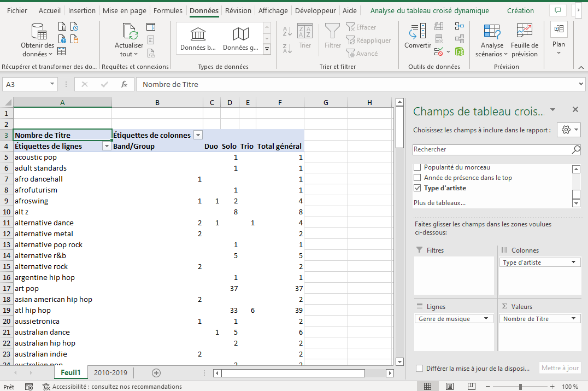Click the insert function fx icon
Screen dimensions: 588x391
point(124,84)
